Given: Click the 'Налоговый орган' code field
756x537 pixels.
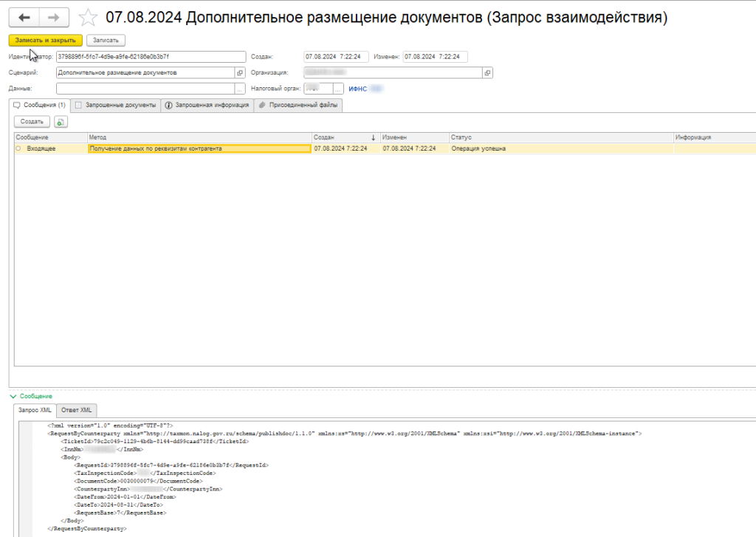Looking at the screenshot, I should tap(318, 89).
